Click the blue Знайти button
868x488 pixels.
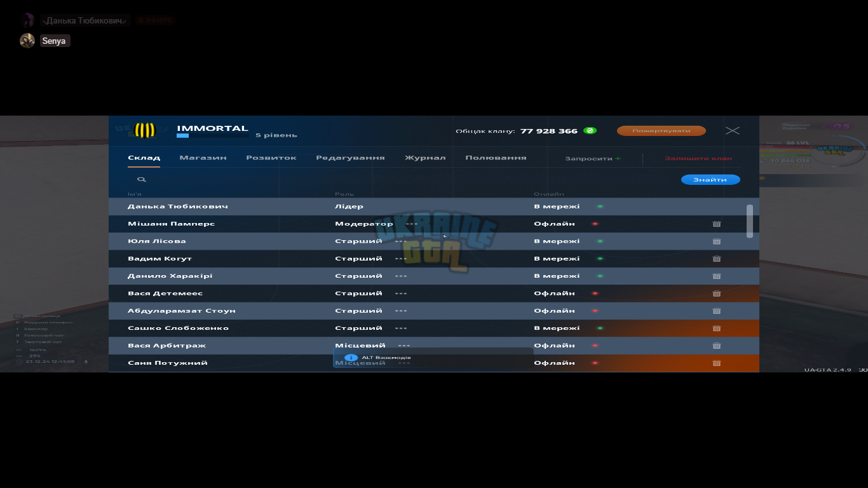(x=710, y=180)
